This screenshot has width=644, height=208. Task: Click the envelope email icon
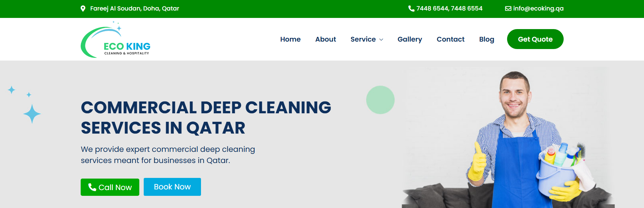(x=508, y=8)
